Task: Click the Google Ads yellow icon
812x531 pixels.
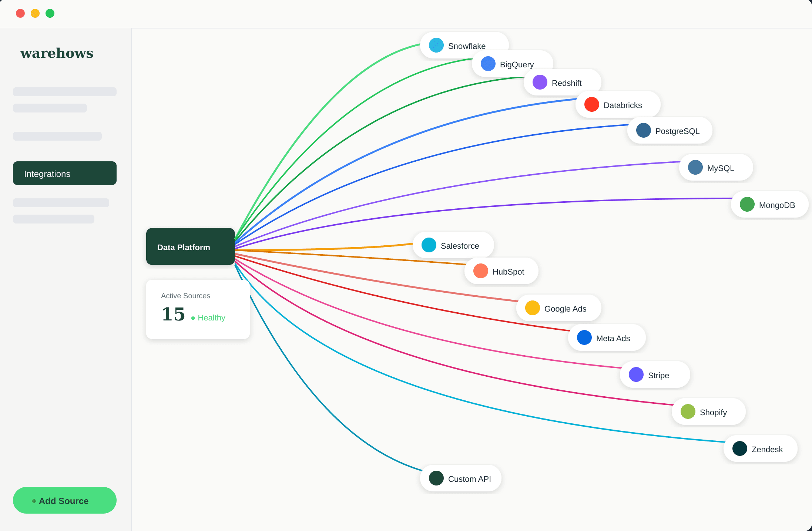Action: coord(532,308)
